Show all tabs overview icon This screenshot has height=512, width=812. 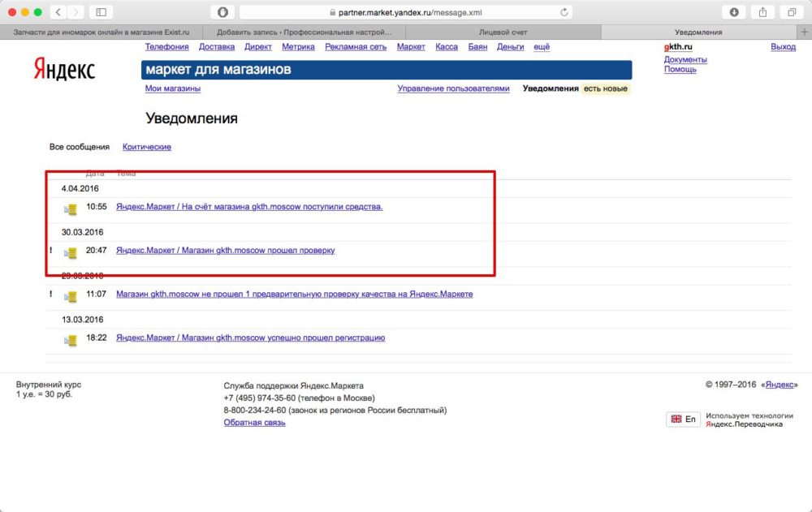[x=792, y=12]
